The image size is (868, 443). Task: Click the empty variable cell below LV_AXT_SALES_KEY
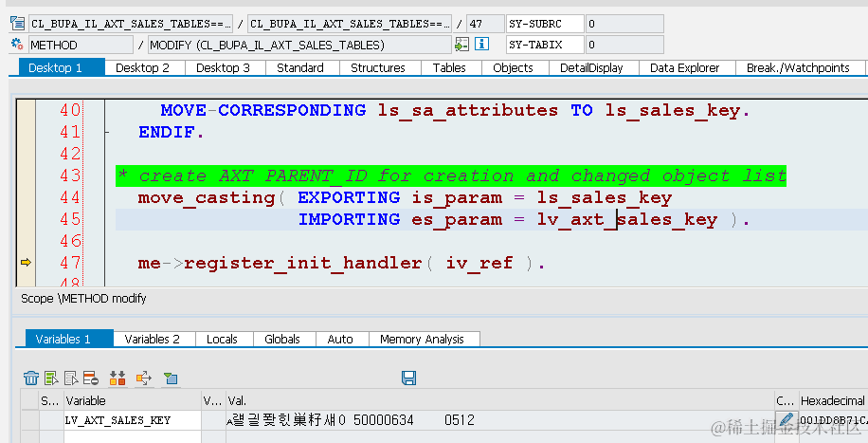(x=133, y=437)
